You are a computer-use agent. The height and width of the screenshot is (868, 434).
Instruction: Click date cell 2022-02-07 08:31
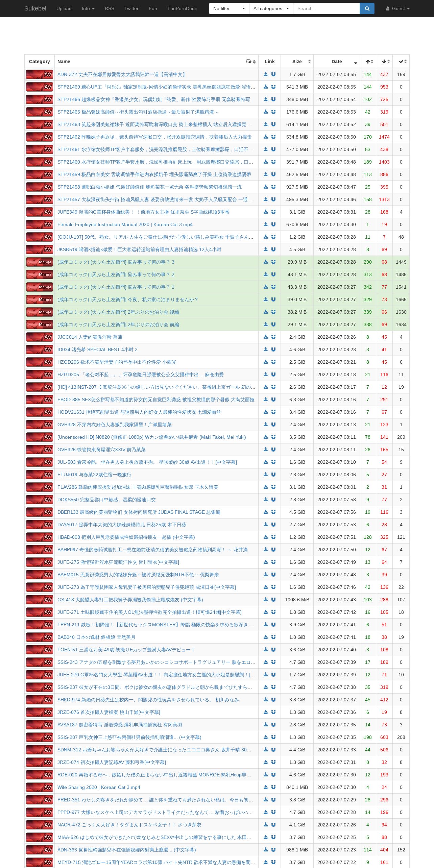click(337, 212)
